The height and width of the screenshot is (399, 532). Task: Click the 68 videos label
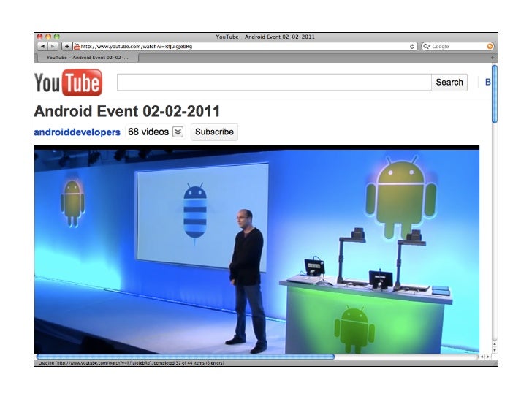(x=148, y=132)
